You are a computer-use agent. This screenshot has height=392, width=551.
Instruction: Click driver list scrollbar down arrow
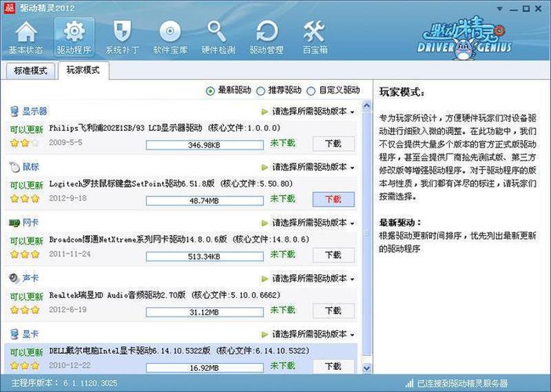tap(366, 368)
